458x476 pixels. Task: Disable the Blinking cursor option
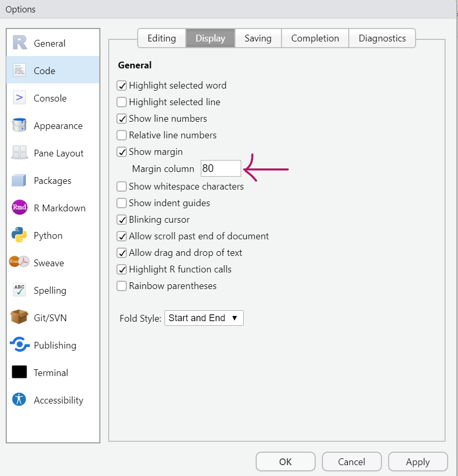point(122,220)
